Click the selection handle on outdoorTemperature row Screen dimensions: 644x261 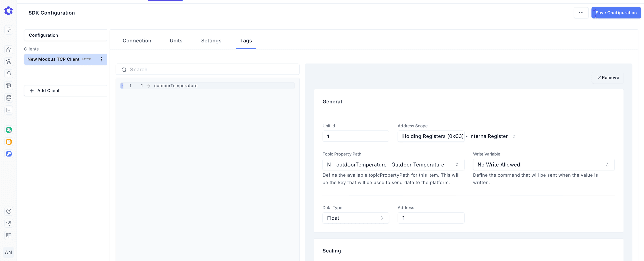click(x=122, y=86)
